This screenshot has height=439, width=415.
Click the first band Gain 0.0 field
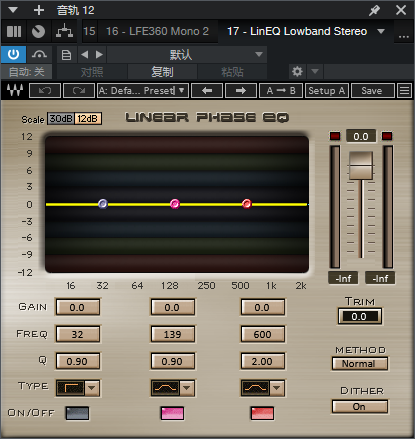click(x=77, y=307)
